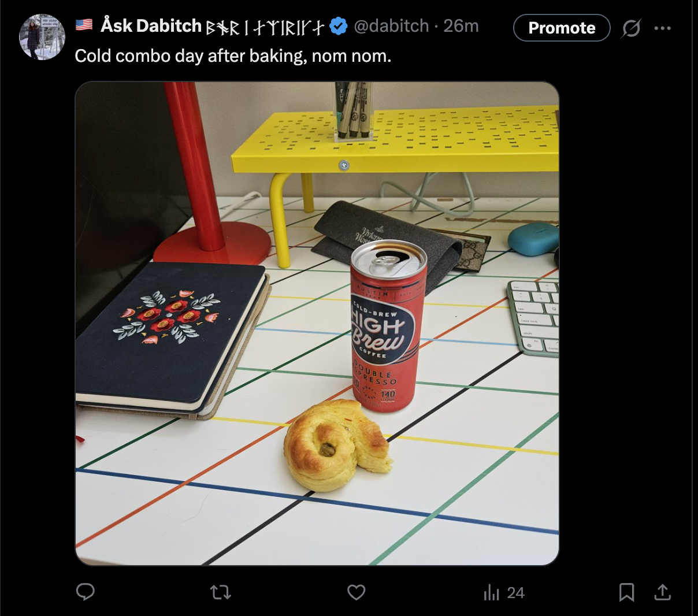The width and height of the screenshot is (698, 616).
Task: Click the 24 views count number
Action: (515, 593)
